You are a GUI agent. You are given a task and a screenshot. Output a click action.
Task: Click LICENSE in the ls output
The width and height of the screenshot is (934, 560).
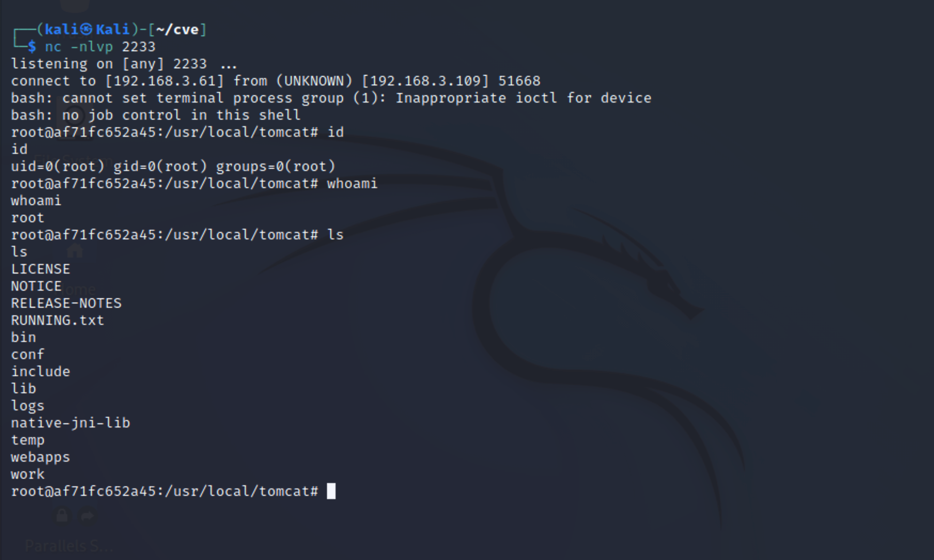(x=41, y=269)
